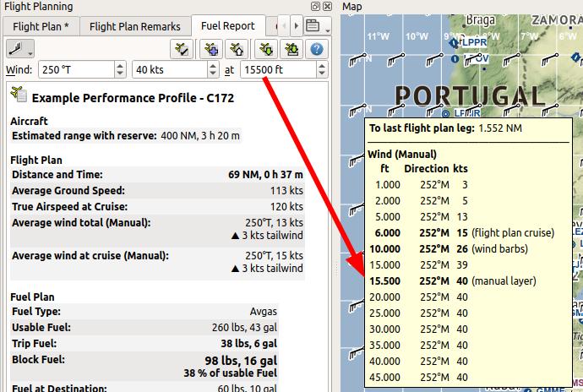Click the 38 % of usable Fuel text
The image size is (583, 392).
(230, 373)
